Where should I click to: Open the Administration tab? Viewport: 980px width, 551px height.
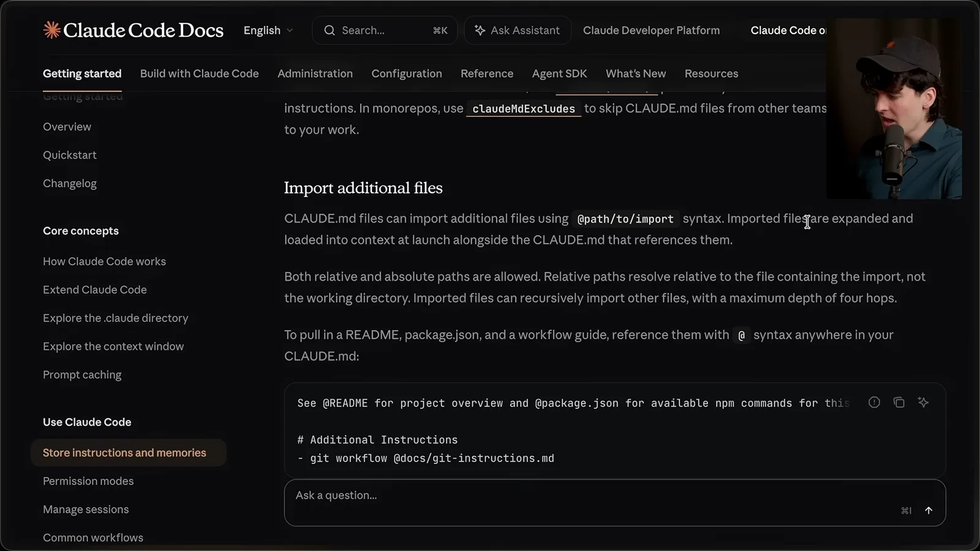315,73
